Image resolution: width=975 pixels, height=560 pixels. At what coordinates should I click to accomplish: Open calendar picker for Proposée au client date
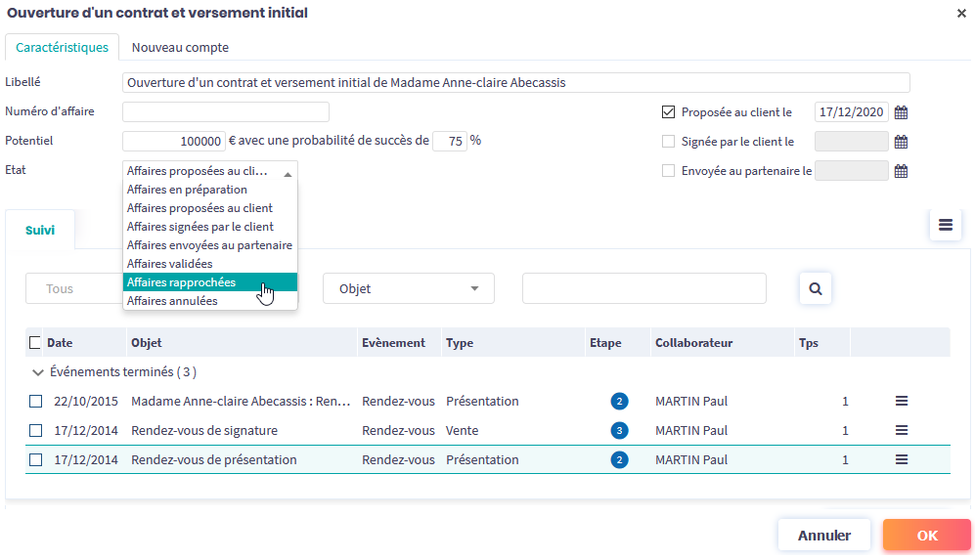[x=902, y=112]
